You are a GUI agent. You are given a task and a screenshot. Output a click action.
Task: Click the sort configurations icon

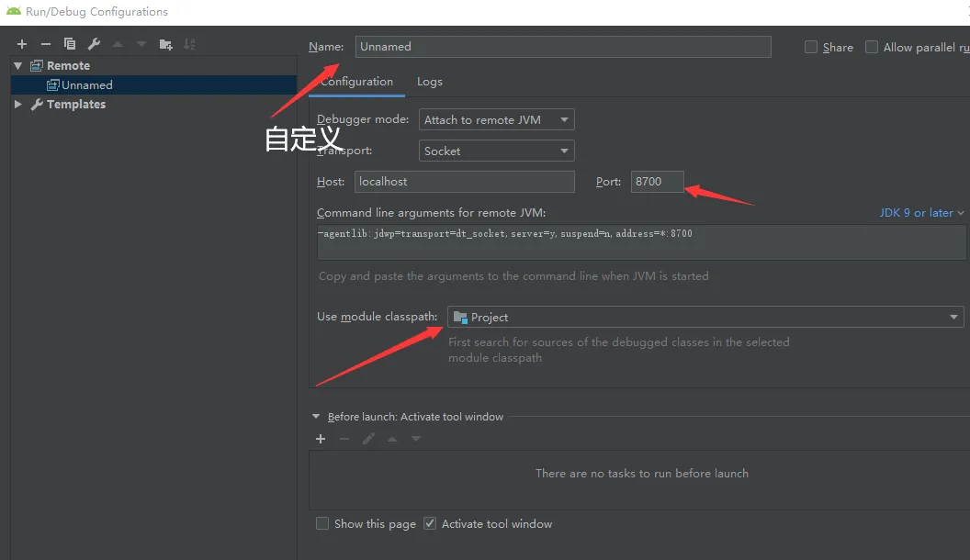(x=189, y=44)
